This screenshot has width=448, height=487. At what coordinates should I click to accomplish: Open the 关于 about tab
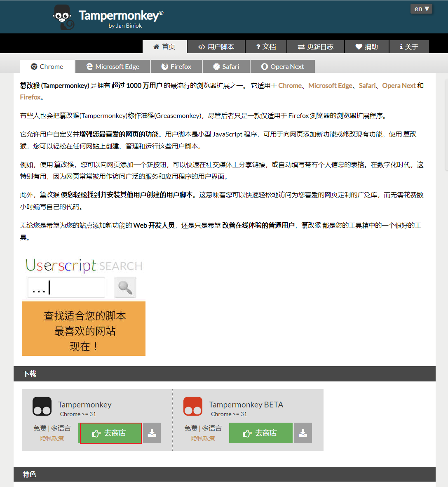pos(409,47)
